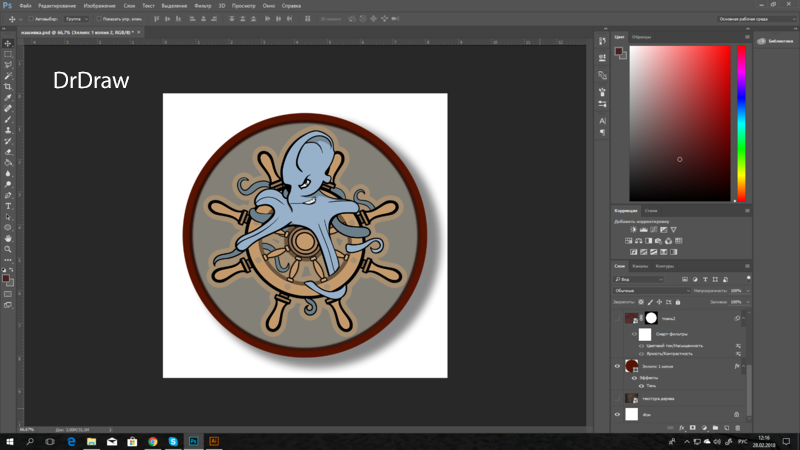
Task: Click the layer style fx button at the bottom of the Layers panel
Action: [682, 428]
